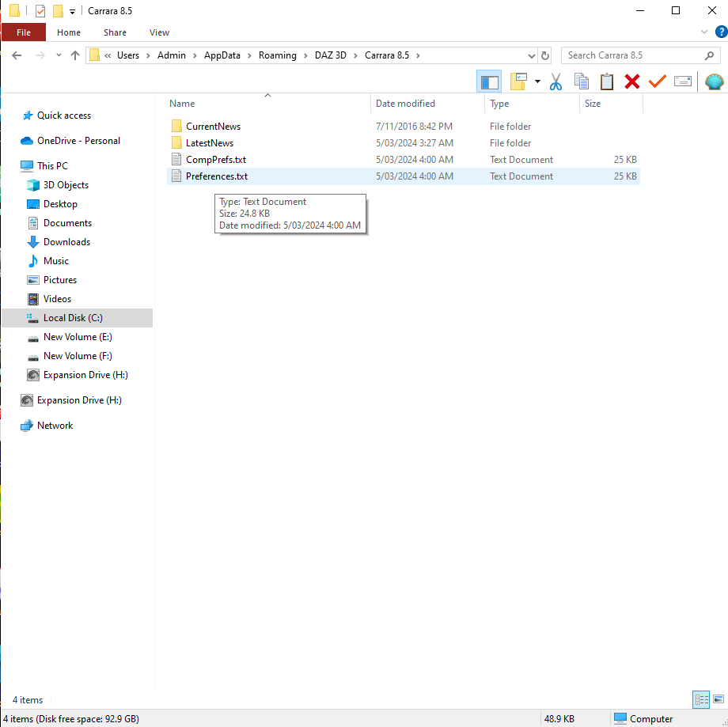The width and height of the screenshot is (728, 727).
Task: Switch to the Home ribbon tab
Action: pyautogui.click(x=69, y=32)
